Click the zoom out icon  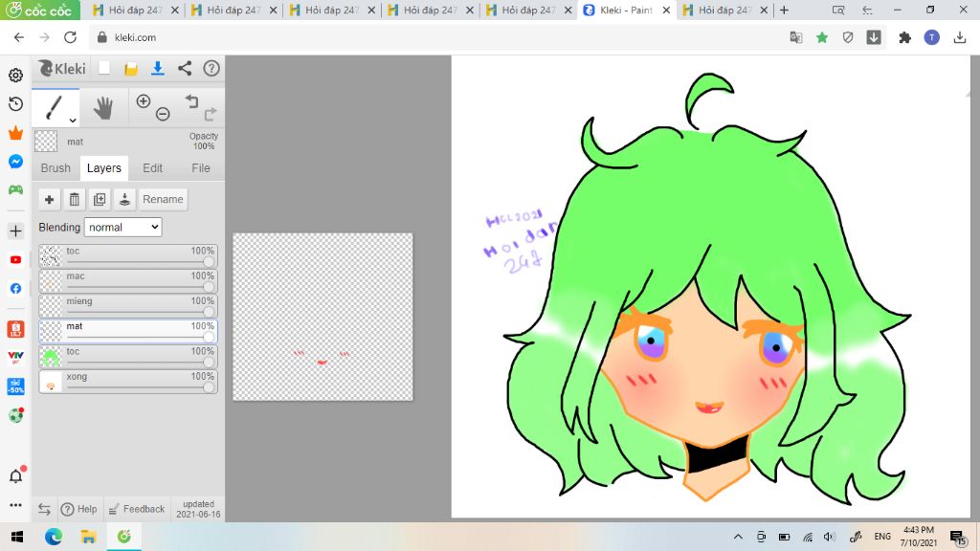pyautogui.click(x=163, y=114)
